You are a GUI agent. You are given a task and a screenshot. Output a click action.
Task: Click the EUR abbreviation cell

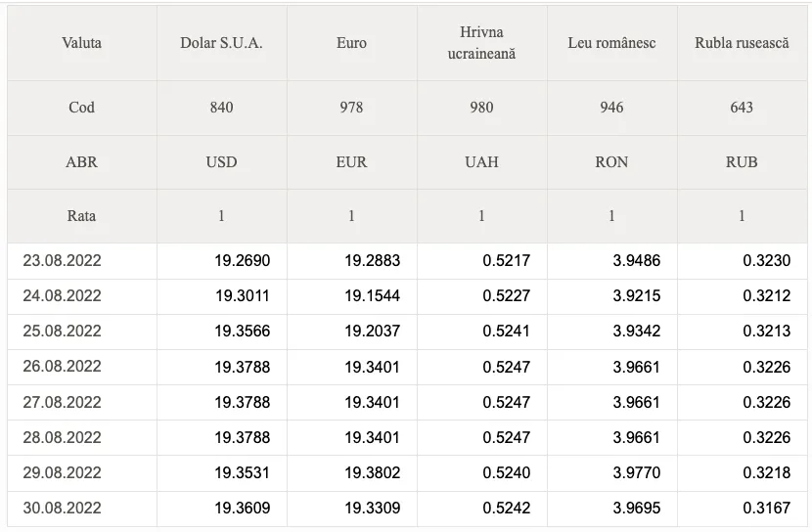pyautogui.click(x=351, y=162)
